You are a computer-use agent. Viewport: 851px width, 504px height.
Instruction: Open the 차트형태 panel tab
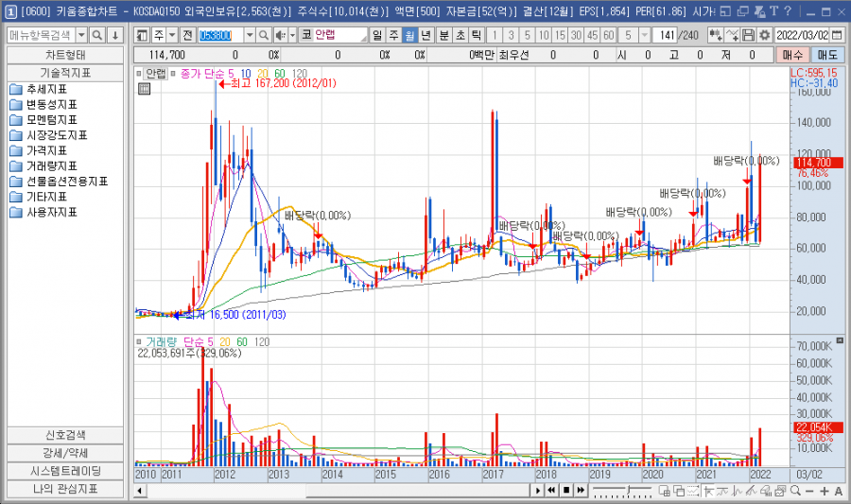tap(65, 56)
